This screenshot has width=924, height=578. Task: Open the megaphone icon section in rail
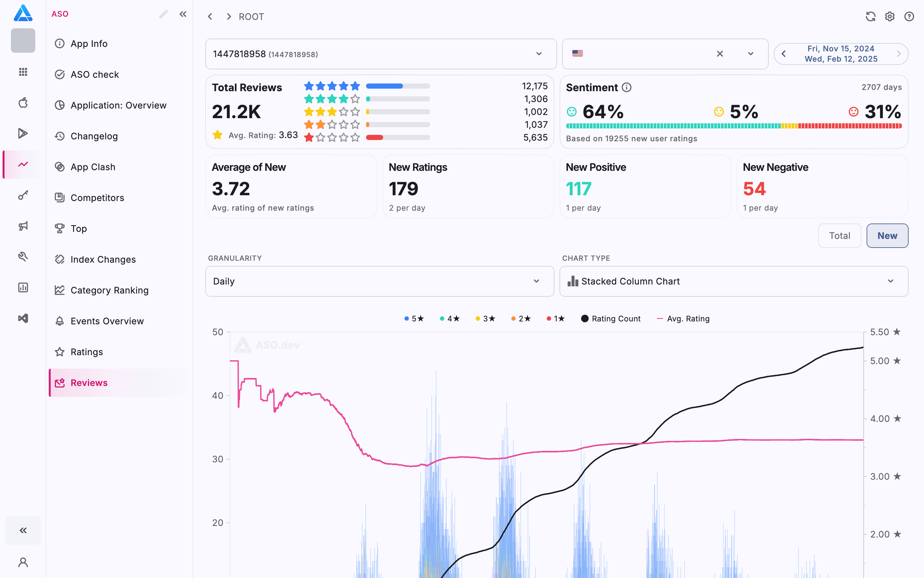click(x=23, y=226)
